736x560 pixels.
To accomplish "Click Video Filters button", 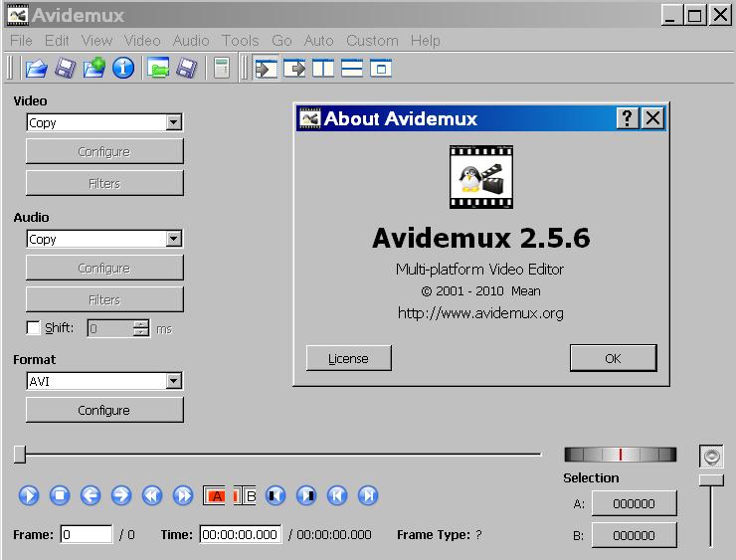I will [x=104, y=183].
